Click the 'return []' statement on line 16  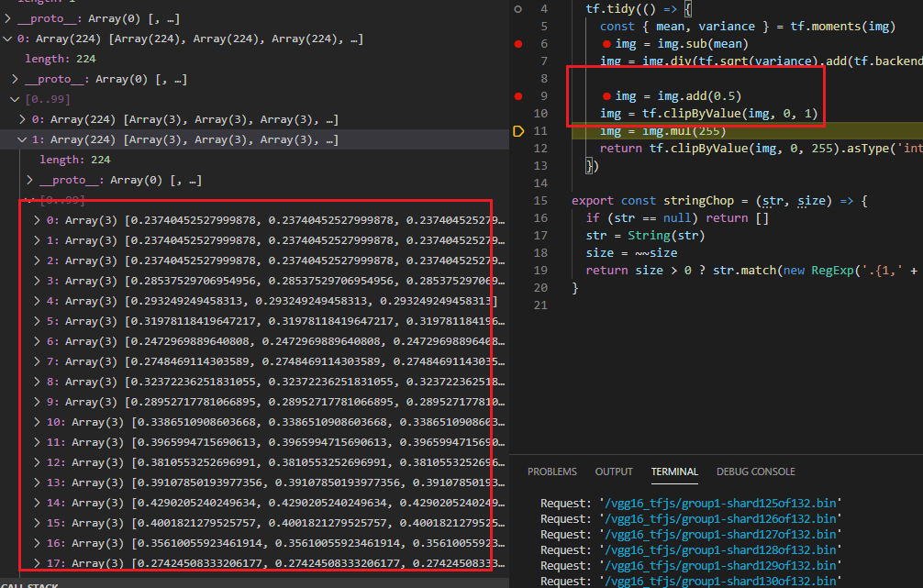(x=738, y=217)
